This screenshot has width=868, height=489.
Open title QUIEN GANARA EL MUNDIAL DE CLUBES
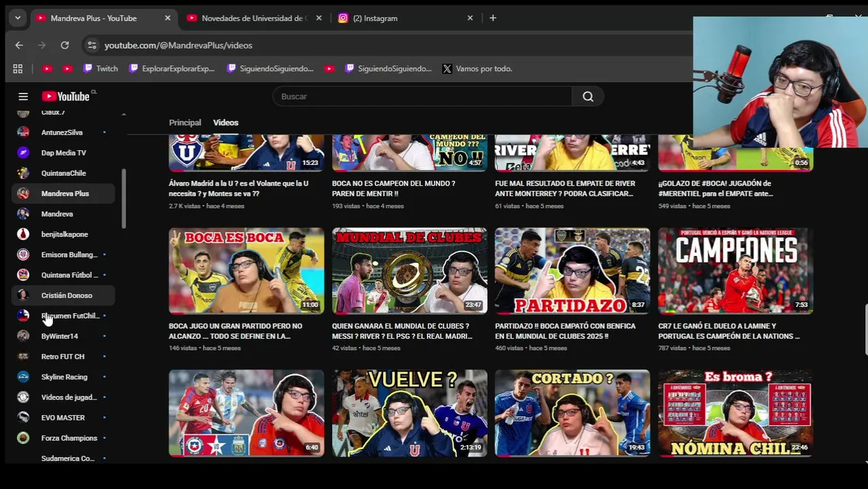point(402,331)
